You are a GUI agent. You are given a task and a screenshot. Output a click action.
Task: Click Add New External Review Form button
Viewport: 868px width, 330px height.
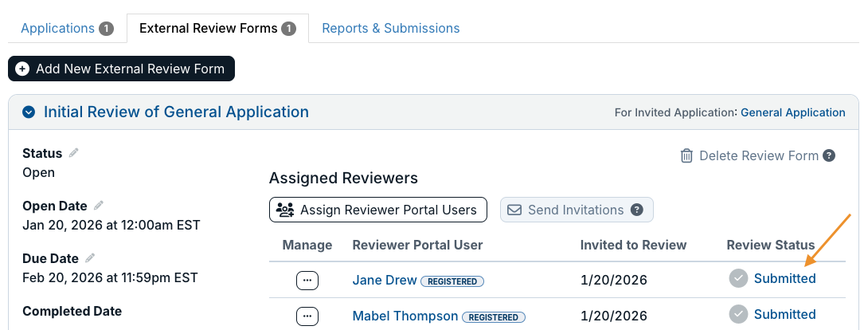click(121, 69)
